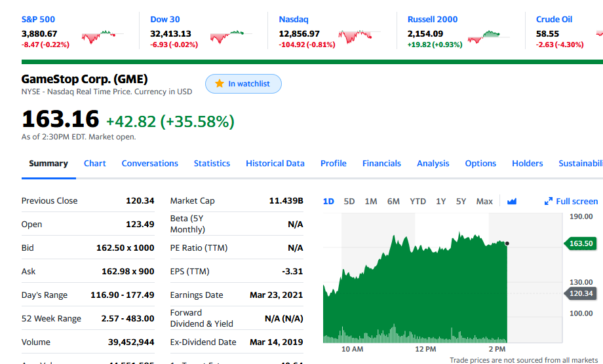Click the star icon in the watchlist button
Viewport: 603px width, 364px height.
point(219,83)
